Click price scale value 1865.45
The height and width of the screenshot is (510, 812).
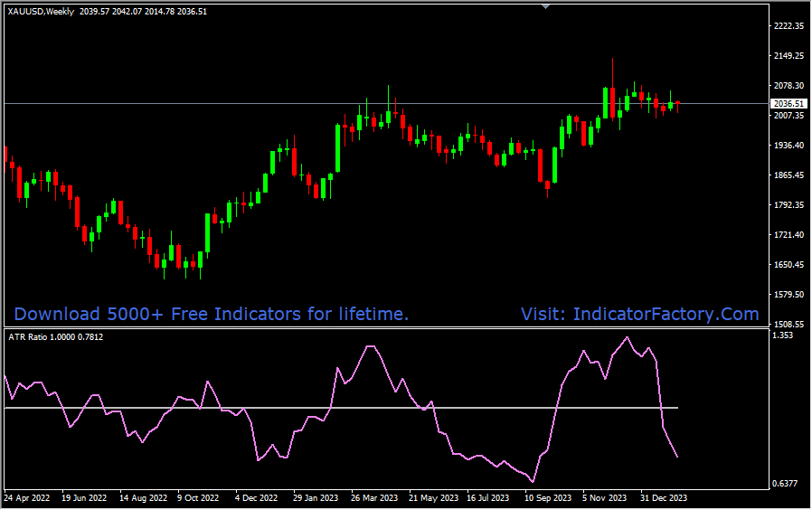pyautogui.click(x=788, y=175)
